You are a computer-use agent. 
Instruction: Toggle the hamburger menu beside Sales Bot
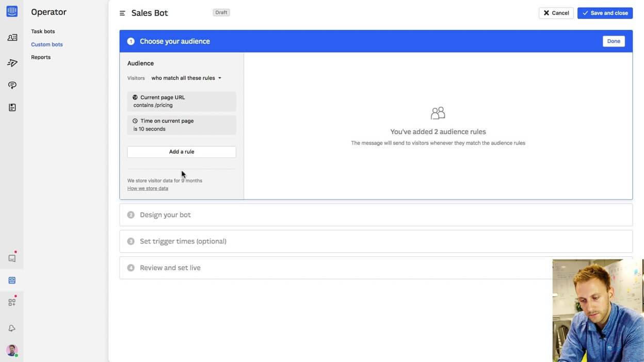click(x=122, y=13)
